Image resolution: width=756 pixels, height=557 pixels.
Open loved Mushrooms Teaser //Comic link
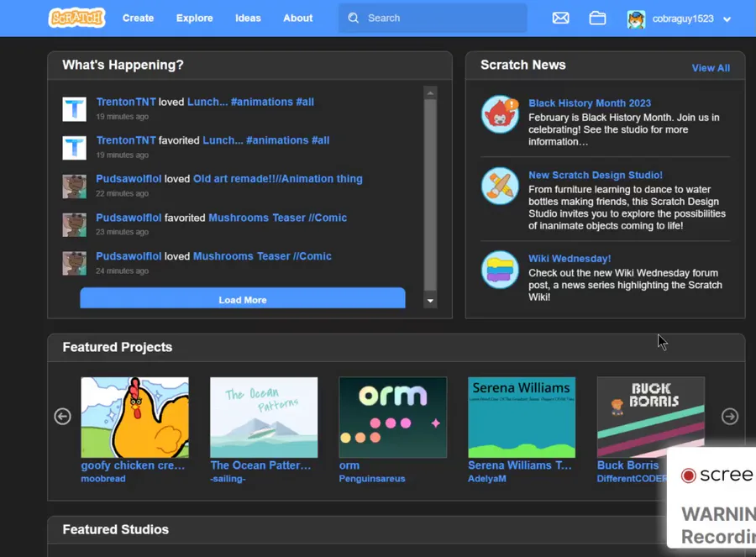pyautogui.click(x=262, y=256)
